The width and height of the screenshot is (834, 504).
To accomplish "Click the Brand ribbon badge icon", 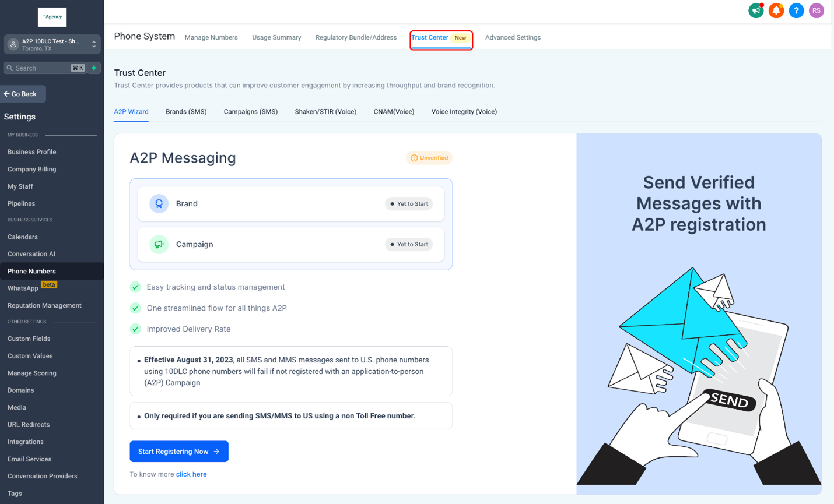I will [x=159, y=204].
